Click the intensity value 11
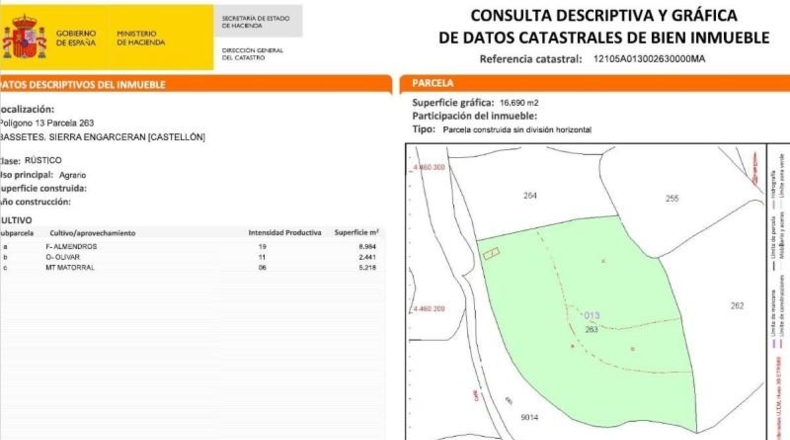790x440 pixels. click(x=262, y=257)
